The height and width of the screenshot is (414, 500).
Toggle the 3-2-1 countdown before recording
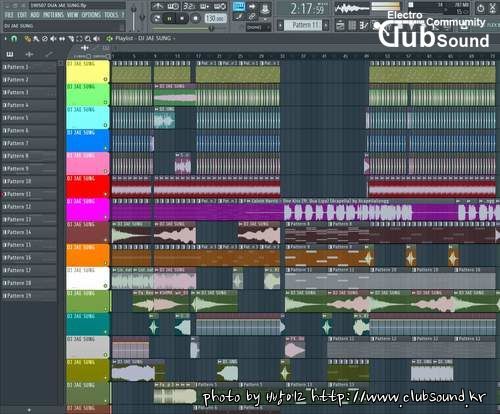(189, 6)
